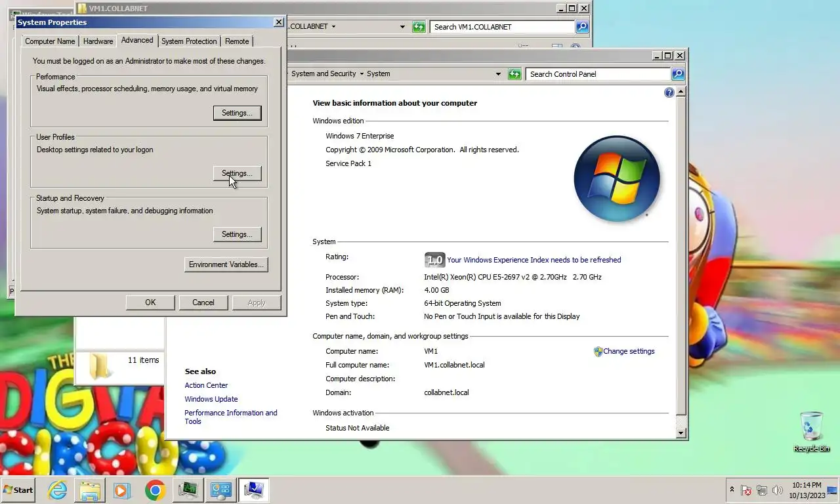
Task: Open Control Panel address history dropdown
Action: (x=498, y=74)
